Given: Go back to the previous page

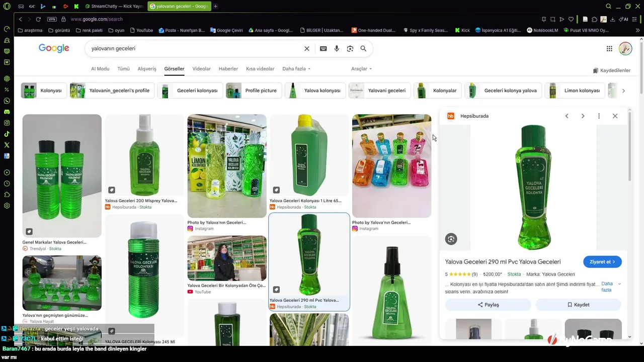Looking at the screenshot, I should click(20, 19).
